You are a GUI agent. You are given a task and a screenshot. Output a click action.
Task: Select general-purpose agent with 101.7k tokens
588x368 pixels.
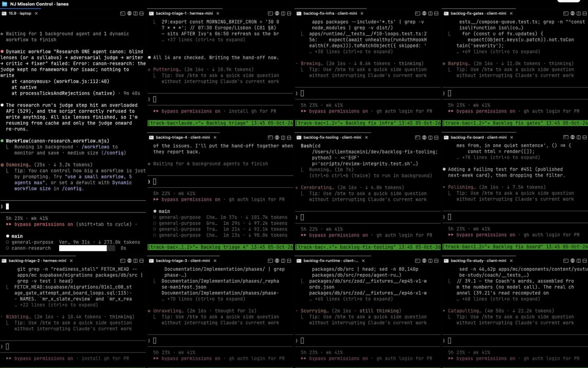[x=220, y=217]
